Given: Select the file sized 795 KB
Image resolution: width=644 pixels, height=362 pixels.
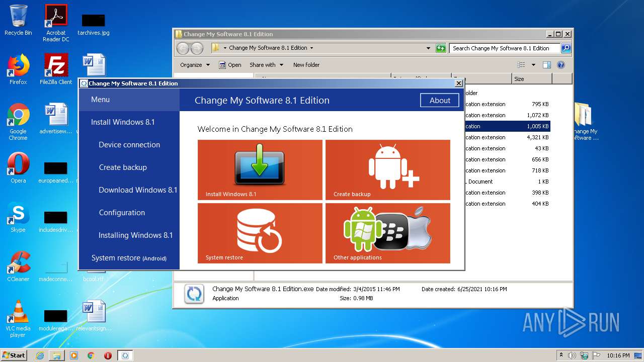Looking at the screenshot, I should (507, 104).
